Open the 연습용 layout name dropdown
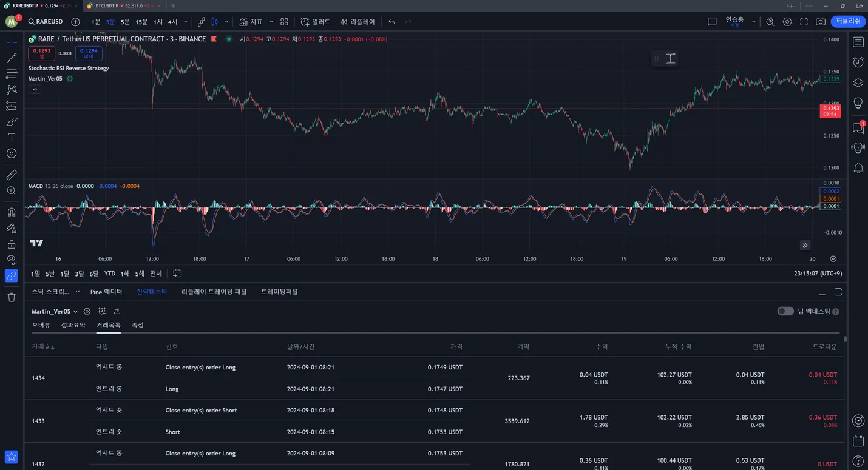The width and height of the screenshot is (868, 470). click(x=754, y=22)
